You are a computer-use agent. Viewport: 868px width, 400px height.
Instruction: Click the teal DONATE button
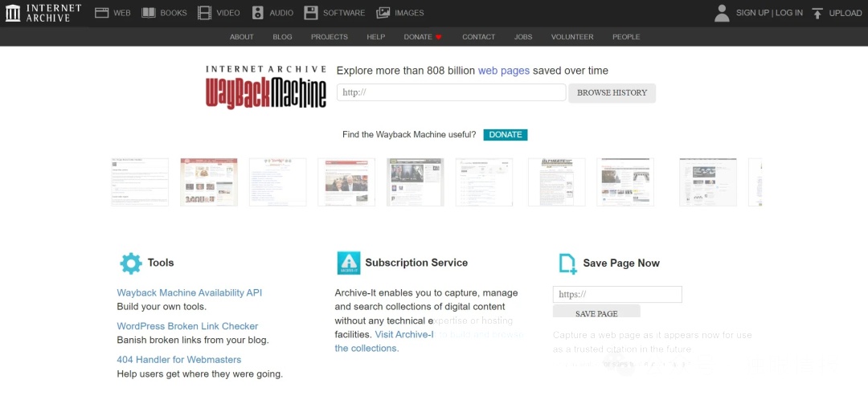(x=506, y=134)
